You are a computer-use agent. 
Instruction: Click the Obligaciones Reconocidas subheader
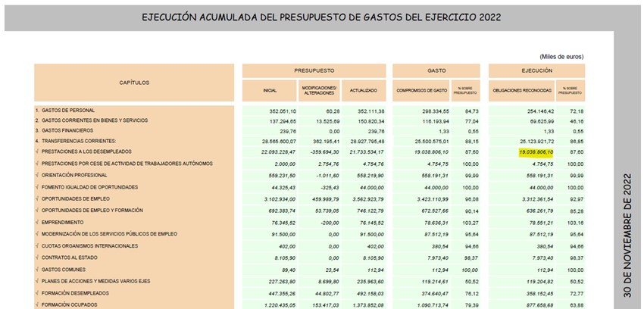point(521,92)
